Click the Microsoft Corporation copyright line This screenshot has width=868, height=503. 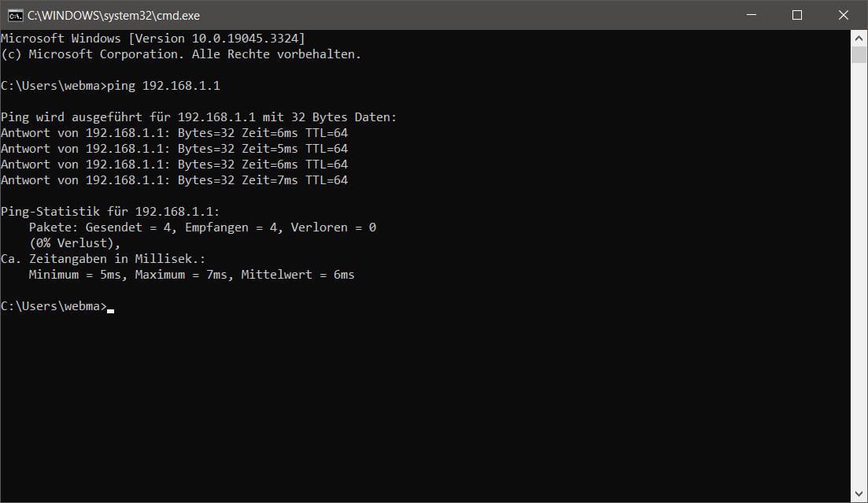[x=180, y=54]
